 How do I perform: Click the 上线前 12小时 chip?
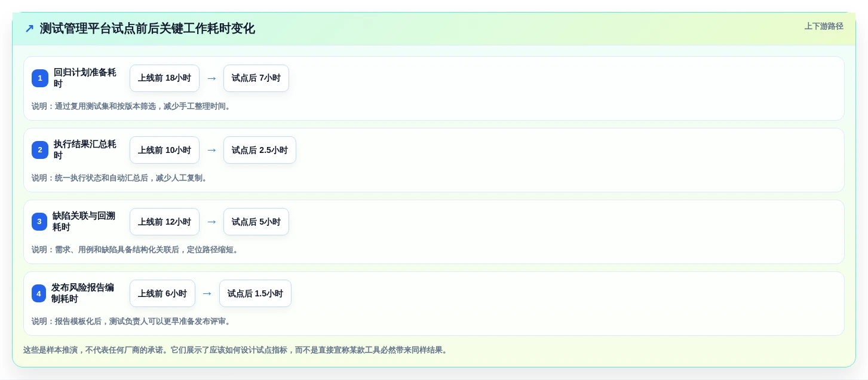pyautogui.click(x=164, y=222)
